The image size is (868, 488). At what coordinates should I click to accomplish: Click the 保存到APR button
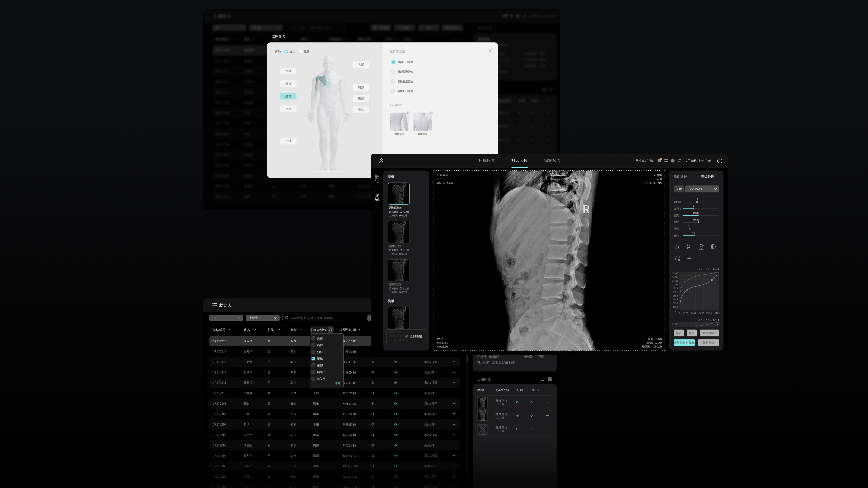pos(709,333)
